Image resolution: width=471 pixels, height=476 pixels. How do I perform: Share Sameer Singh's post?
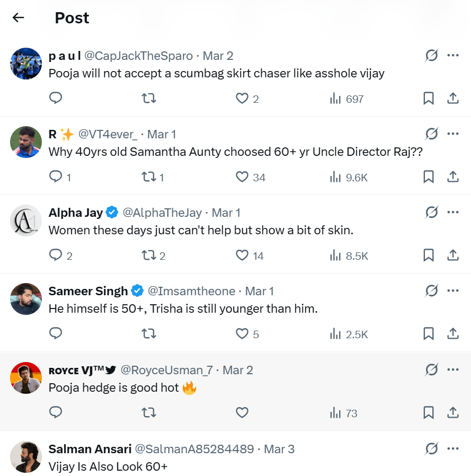tap(453, 334)
